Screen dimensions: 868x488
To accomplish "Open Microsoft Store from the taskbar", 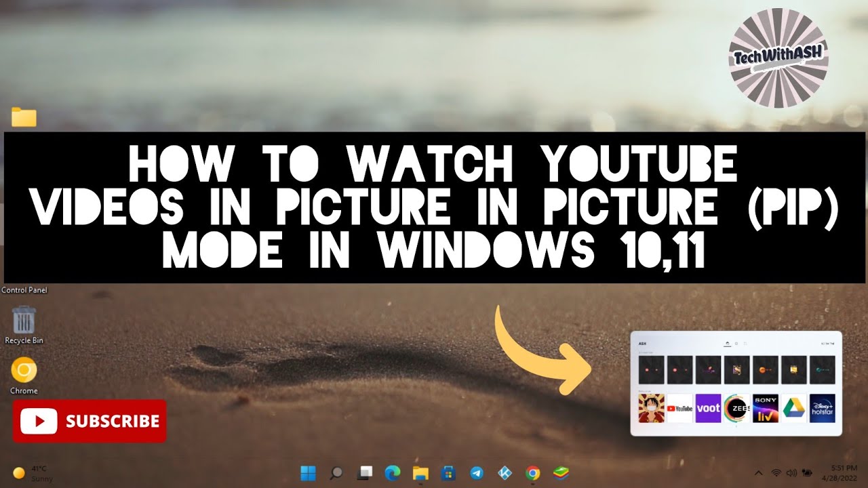I will [x=448, y=472].
